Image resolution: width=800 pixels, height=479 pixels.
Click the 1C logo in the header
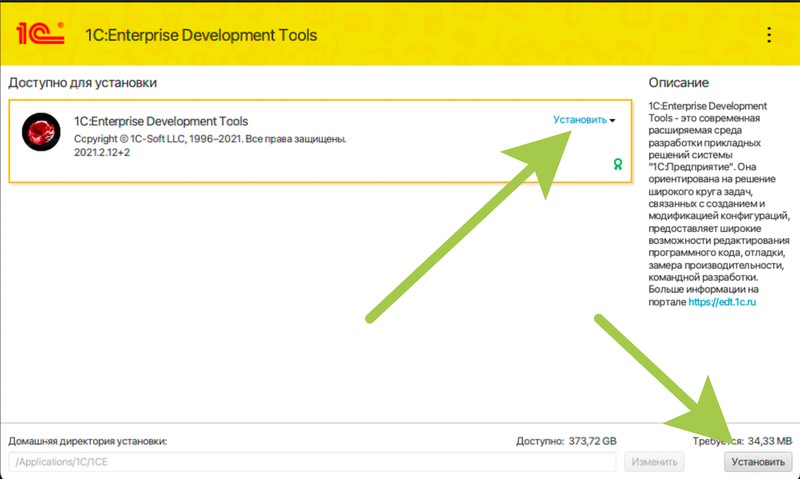(40, 34)
